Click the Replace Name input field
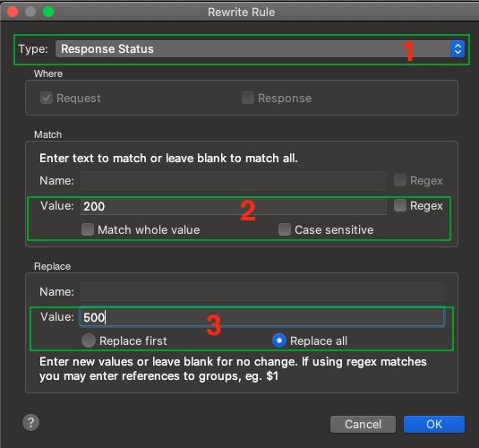The height and width of the screenshot is (448, 479). [262, 292]
